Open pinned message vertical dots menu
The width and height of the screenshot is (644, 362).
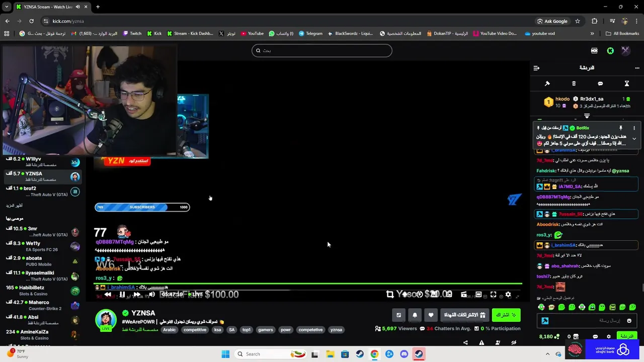pos(634,128)
